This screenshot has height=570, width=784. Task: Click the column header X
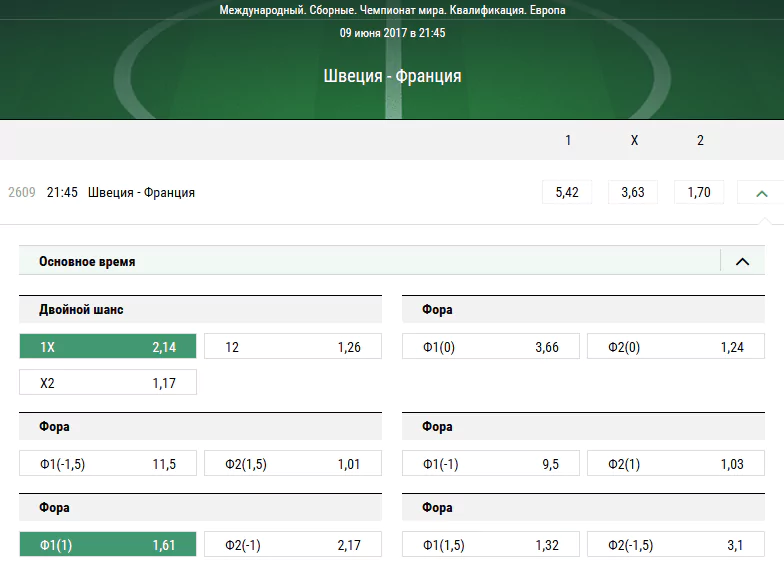[x=634, y=140]
